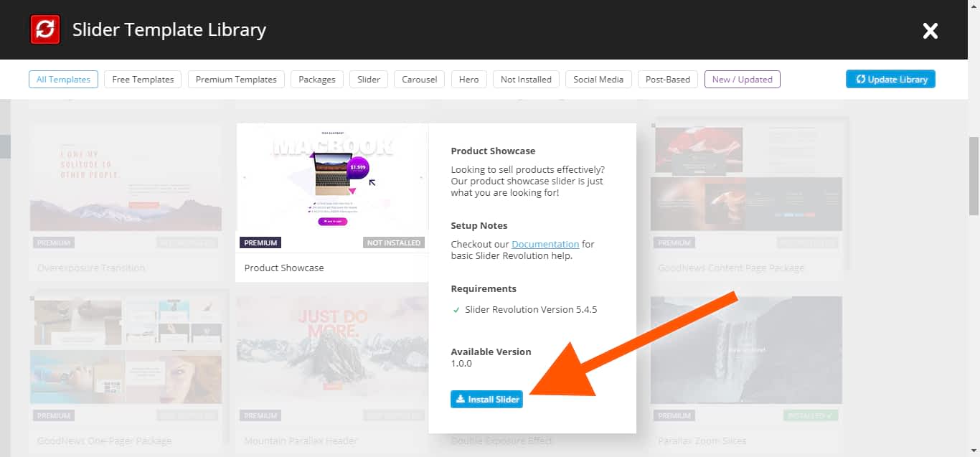The height and width of the screenshot is (457, 980).
Task: Filter by Social Media templates
Action: [598, 79]
